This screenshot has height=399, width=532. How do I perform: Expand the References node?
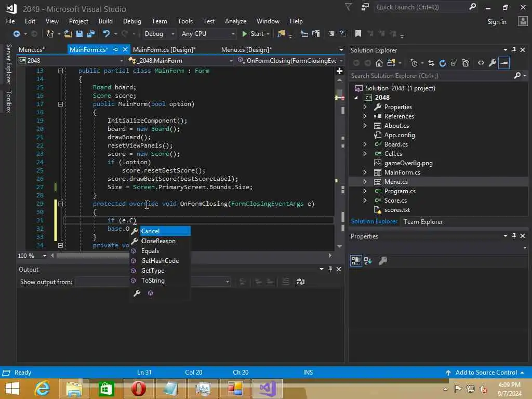(x=365, y=116)
